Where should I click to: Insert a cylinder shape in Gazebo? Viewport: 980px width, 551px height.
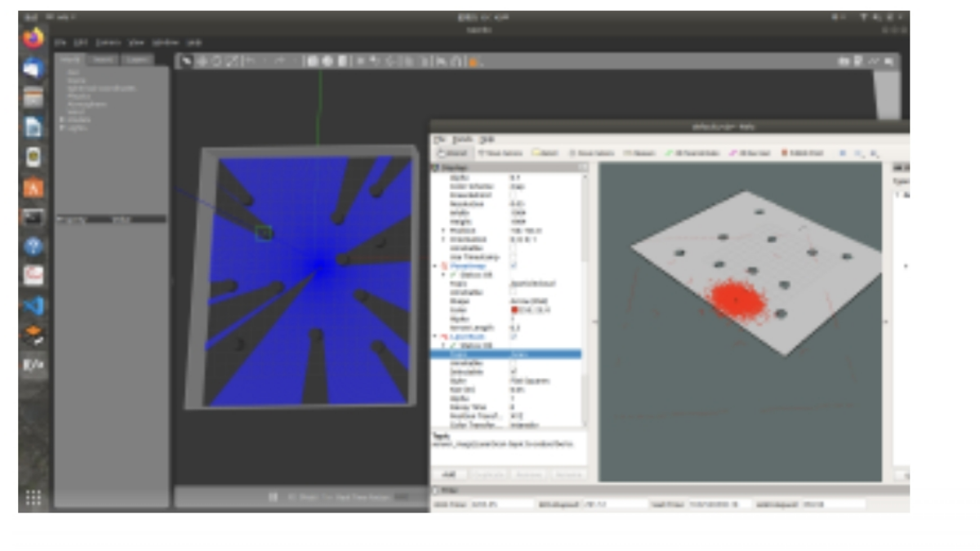(x=341, y=61)
